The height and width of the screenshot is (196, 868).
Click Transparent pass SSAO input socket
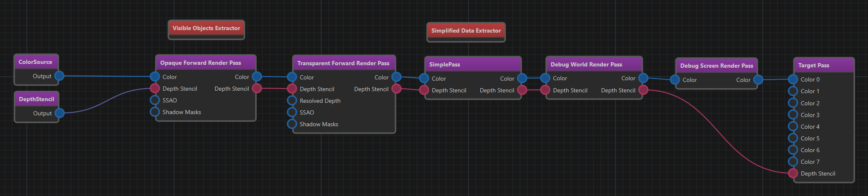[x=292, y=112]
